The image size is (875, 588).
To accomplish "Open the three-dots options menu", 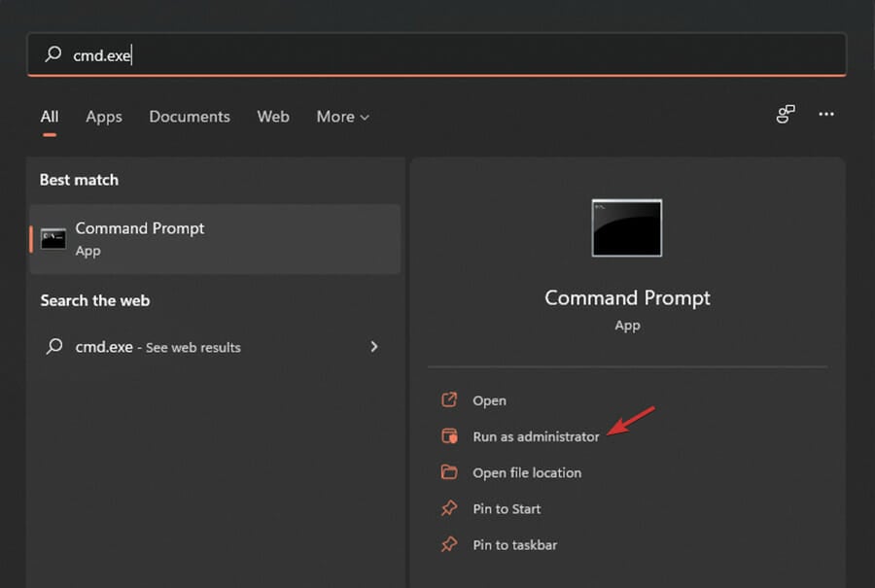I will (825, 114).
